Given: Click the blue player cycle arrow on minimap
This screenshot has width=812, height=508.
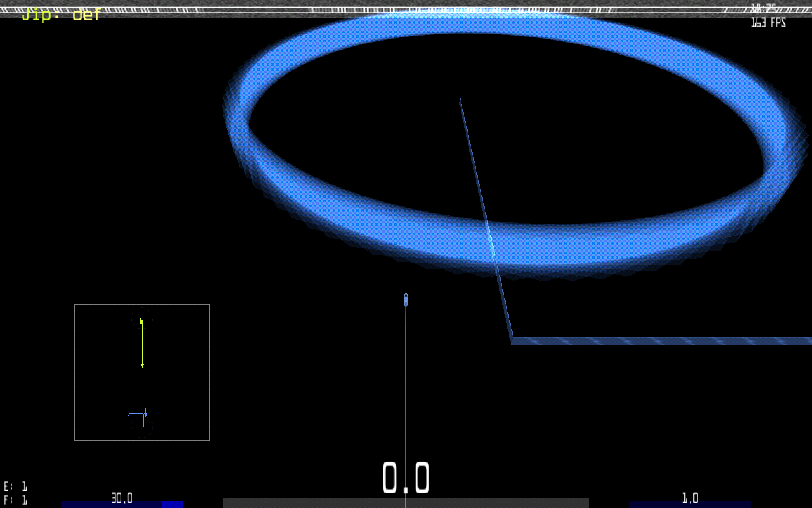Looking at the screenshot, I should coord(145,415).
